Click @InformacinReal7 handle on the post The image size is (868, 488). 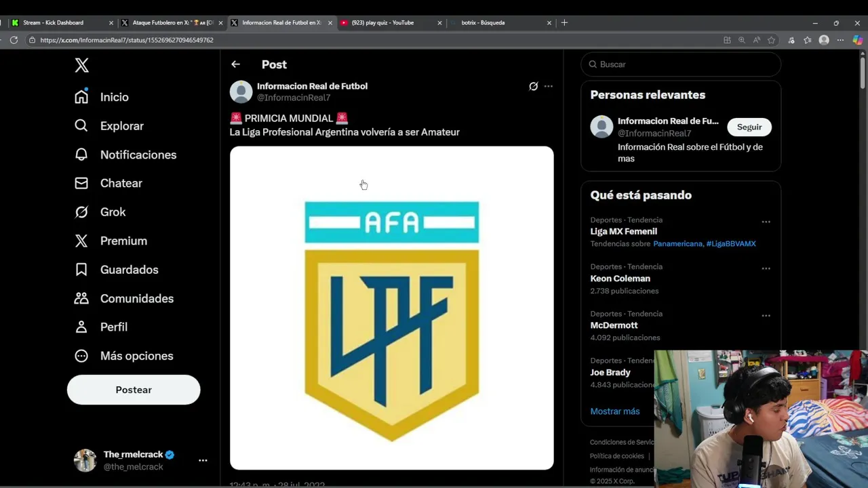pos(294,98)
